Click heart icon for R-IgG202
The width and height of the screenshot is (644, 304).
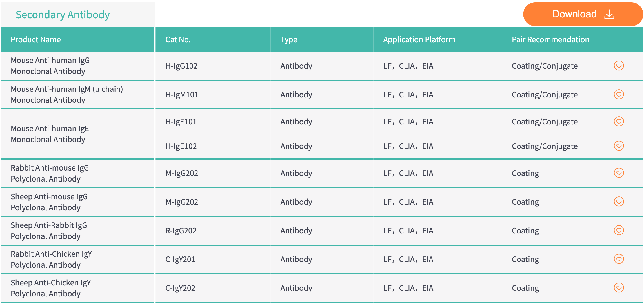click(619, 230)
